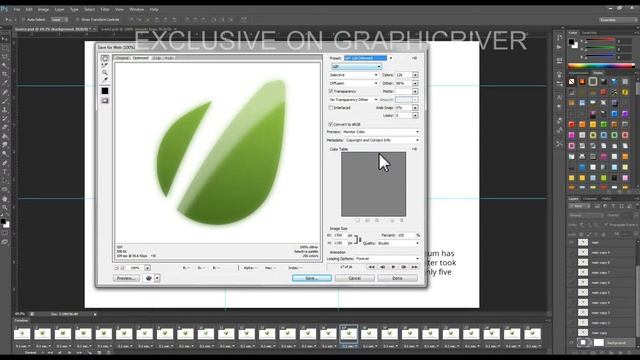Click the Colors value field
The height and width of the screenshot is (360, 640).
[403, 75]
